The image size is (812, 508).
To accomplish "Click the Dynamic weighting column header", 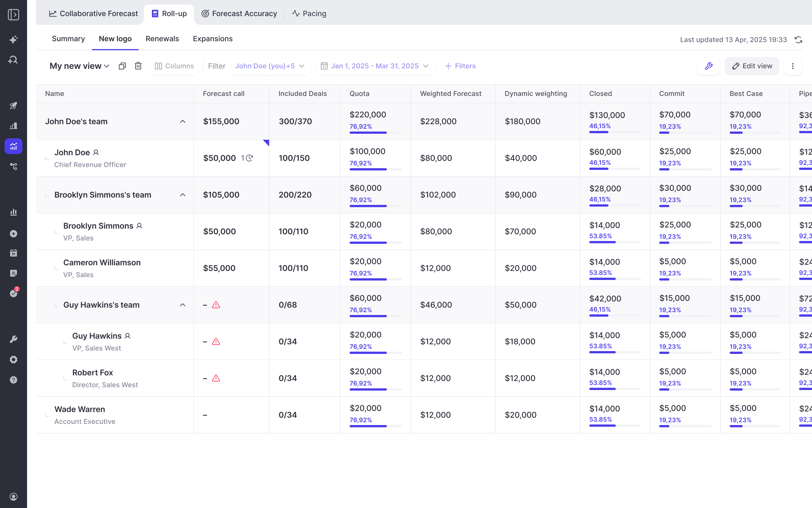I will [x=535, y=93].
